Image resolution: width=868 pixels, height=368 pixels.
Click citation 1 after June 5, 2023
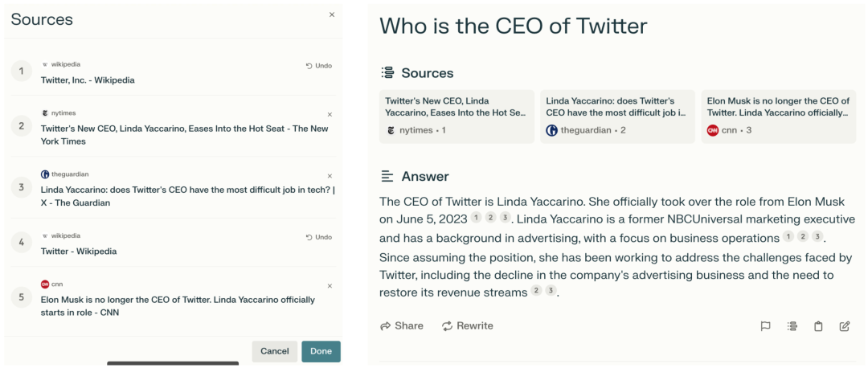[x=476, y=218]
